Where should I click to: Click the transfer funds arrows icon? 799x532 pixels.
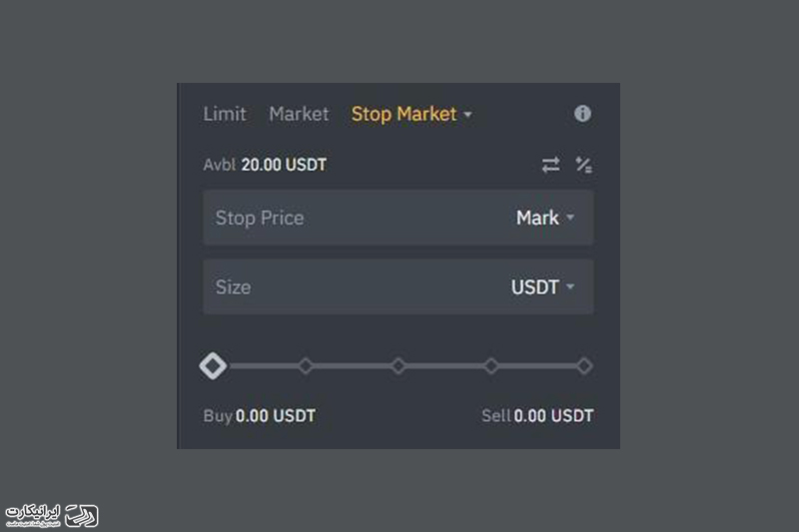551,165
